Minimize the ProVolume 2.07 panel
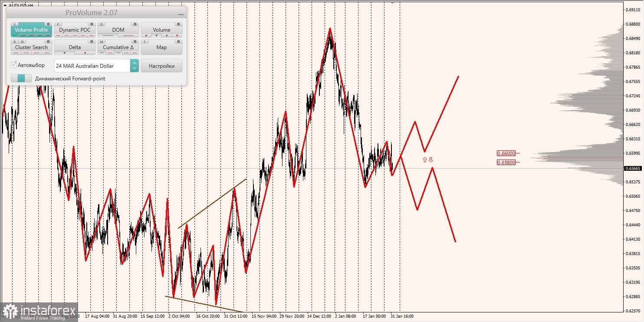This screenshot has width=644, height=322. click(x=181, y=14)
